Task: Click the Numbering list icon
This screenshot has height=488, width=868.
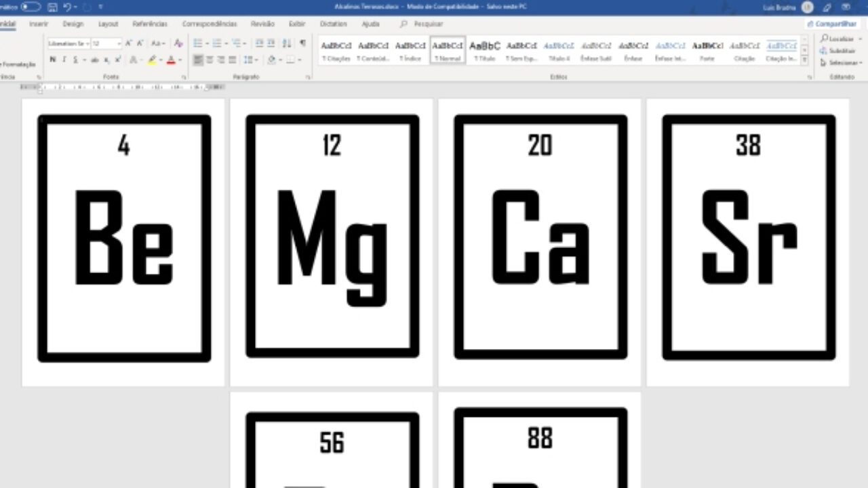Action: click(217, 43)
